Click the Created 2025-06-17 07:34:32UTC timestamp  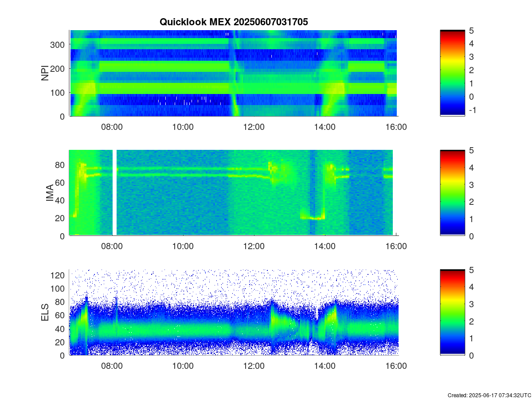click(489, 395)
